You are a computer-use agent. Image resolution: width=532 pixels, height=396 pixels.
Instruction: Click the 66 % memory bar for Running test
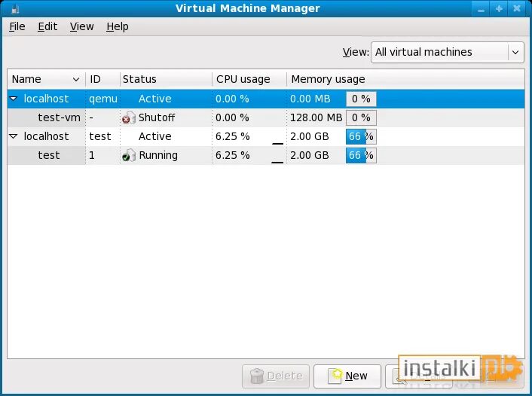point(361,155)
